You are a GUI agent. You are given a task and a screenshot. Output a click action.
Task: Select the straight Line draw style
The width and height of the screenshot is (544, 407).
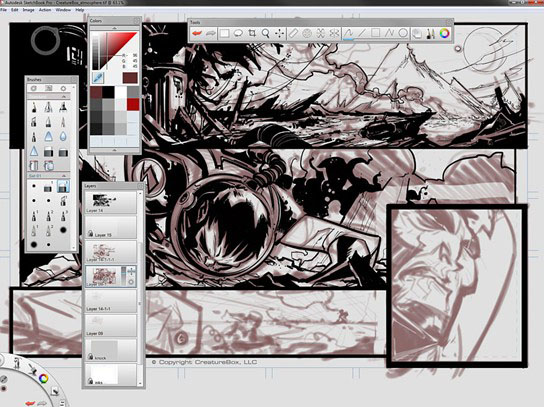point(362,33)
